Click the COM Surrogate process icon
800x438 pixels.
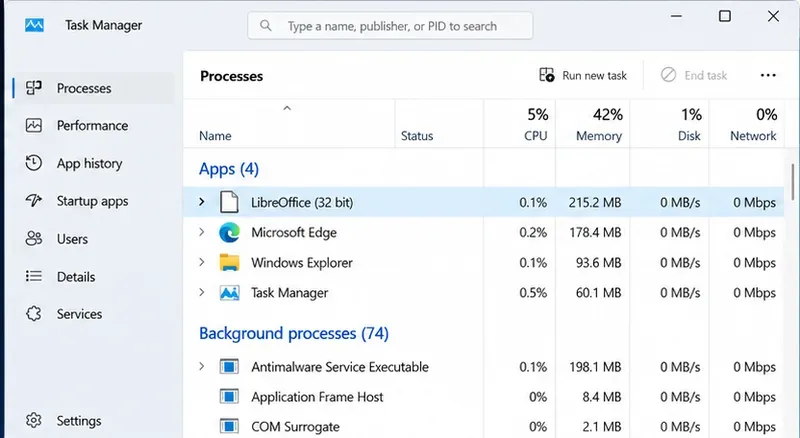[229, 426]
